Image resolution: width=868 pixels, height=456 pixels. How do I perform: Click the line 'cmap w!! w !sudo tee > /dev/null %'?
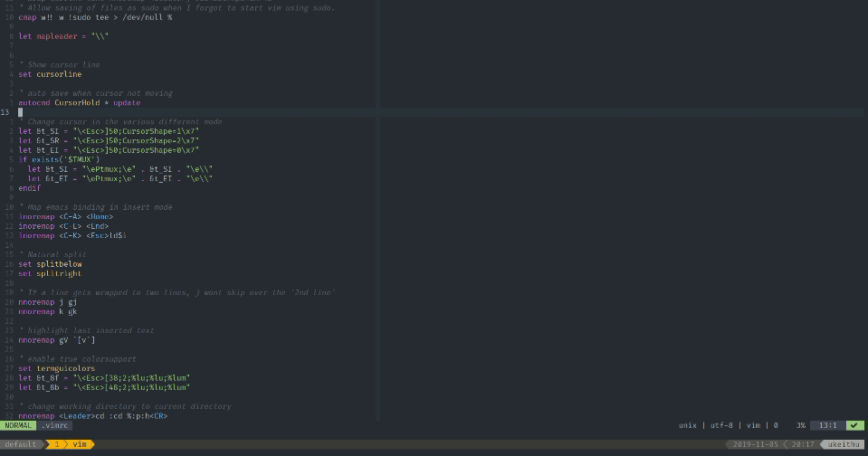[95, 17]
